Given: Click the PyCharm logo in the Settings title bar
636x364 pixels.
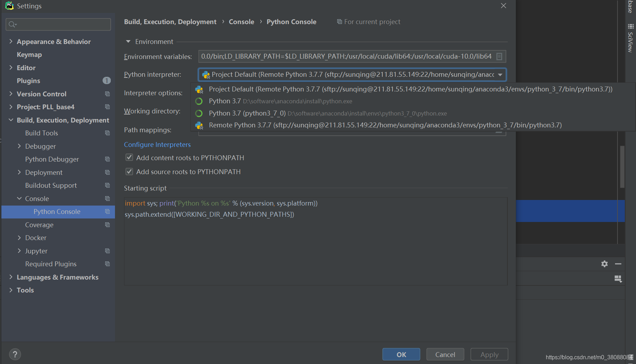Looking at the screenshot, I should coord(9,6).
